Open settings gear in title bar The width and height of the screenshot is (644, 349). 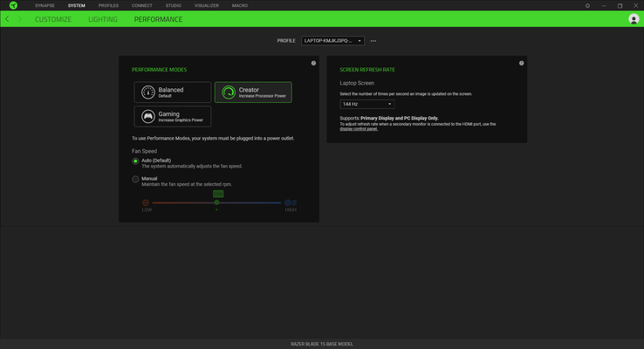[x=587, y=6]
